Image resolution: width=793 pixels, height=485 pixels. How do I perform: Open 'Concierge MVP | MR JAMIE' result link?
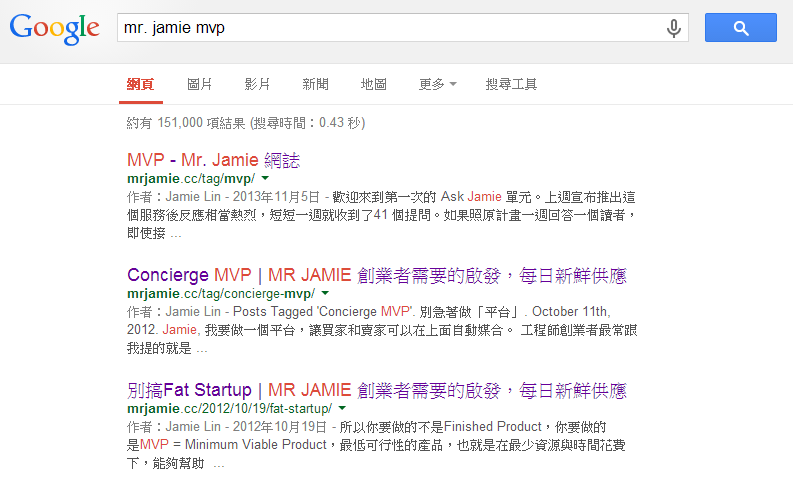click(x=377, y=275)
